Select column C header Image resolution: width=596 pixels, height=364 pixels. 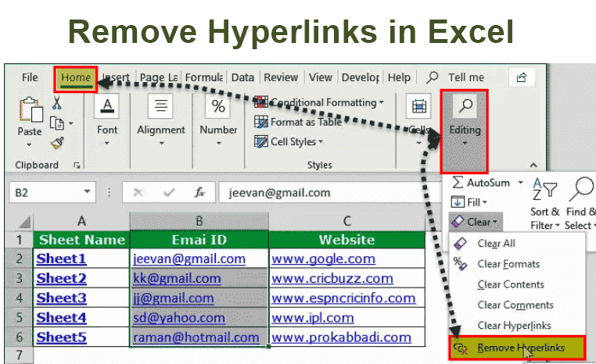(346, 221)
